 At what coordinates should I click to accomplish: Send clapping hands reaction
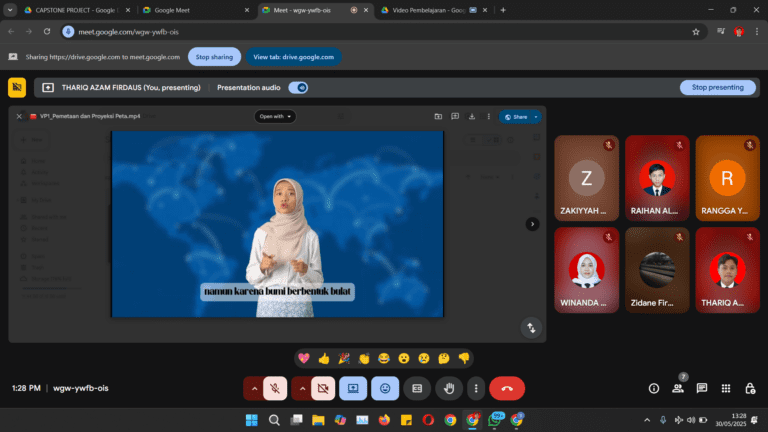364,359
